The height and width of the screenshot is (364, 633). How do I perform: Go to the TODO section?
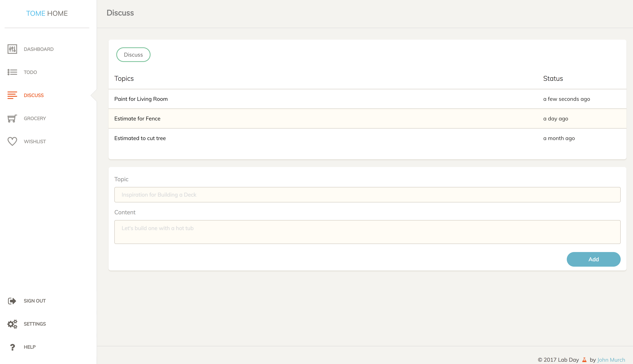tap(30, 72)
